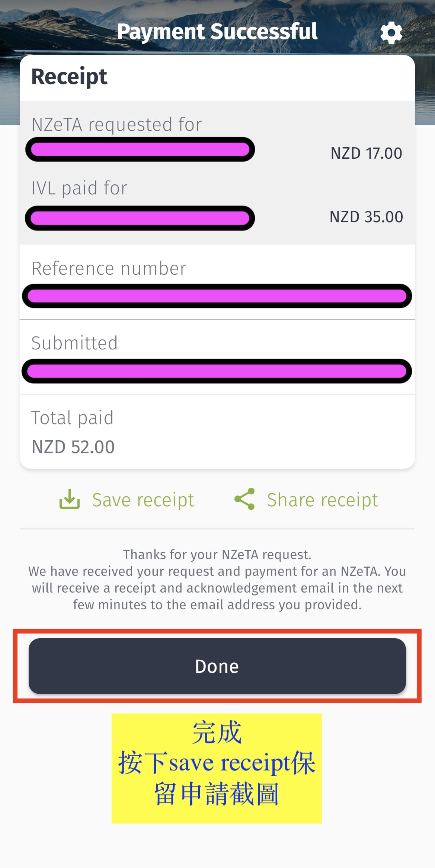Select the NZeTA requested for label
Image resolution: width=435 pixels, height=868 pixels.
tap(116, 125)
